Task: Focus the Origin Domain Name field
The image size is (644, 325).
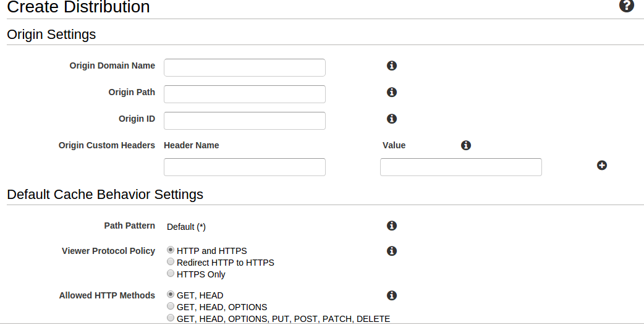Action: (245, 68)
